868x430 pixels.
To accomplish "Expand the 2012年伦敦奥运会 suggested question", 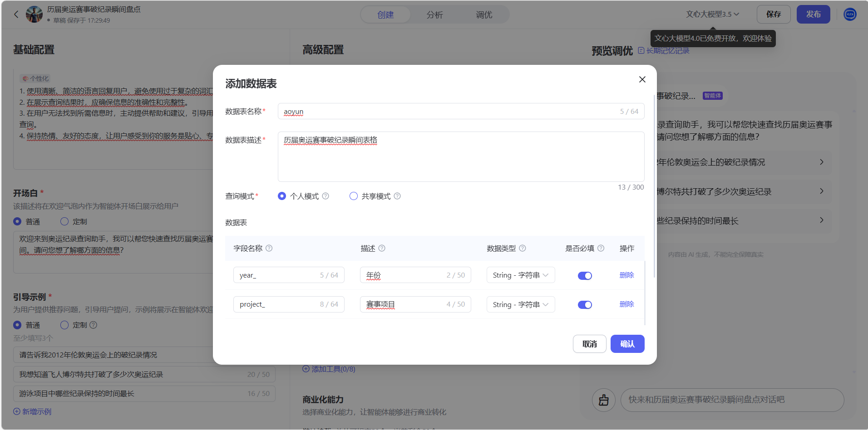I will 822,162.
